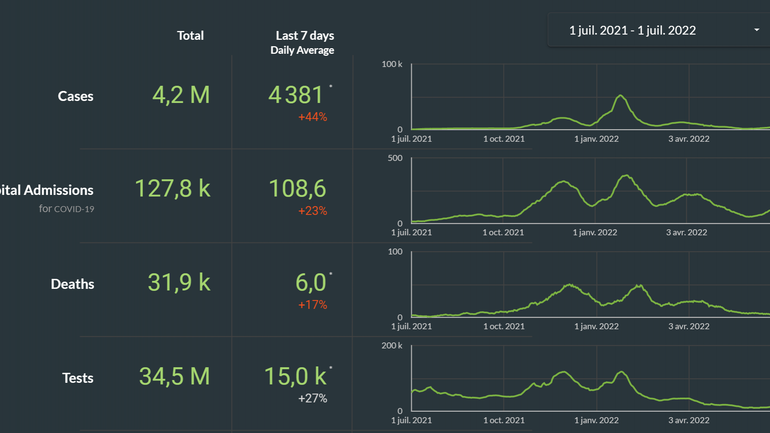The width and height of the screenshot is (770, 433).
Task: Click the Tests total 34,5 M
Action: click(x=174, y=377)
